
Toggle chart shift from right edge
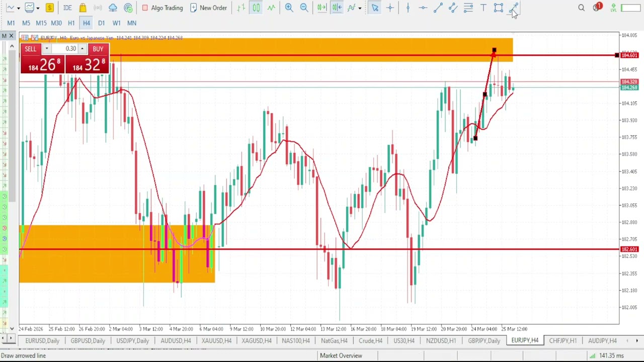click(x=337, y=8)
